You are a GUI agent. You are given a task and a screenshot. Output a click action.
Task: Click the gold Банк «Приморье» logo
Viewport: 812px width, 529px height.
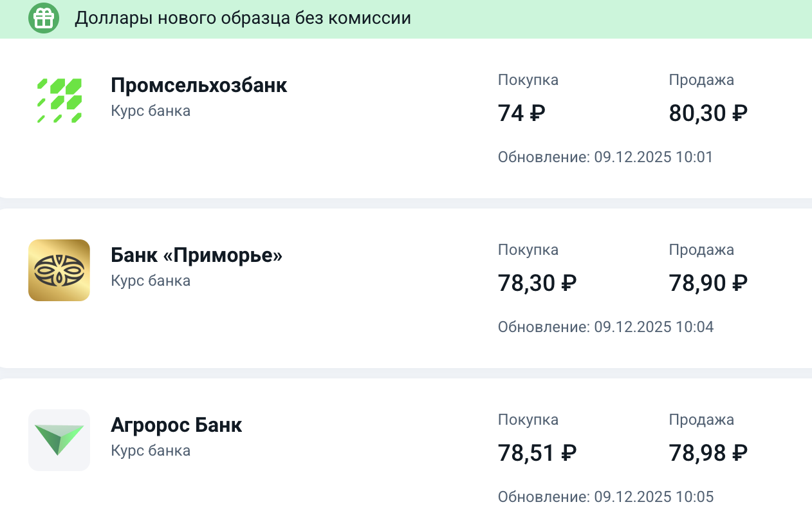pos(59,270)
